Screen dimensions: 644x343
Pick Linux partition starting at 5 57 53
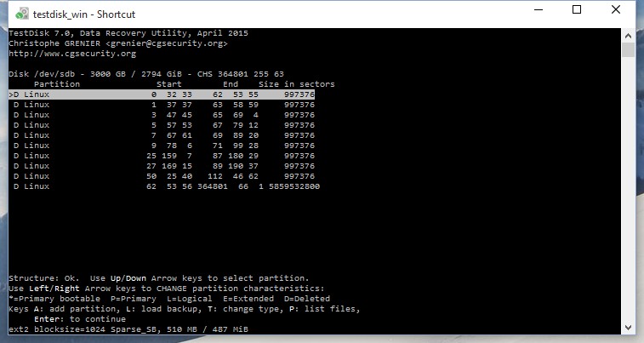click(x=162, y=125)
